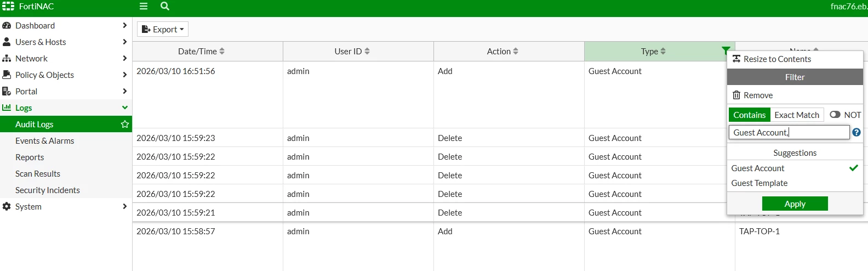Toggle the NOT switch
This screenshot has height=271, width=868.
(x=835, y=115)
